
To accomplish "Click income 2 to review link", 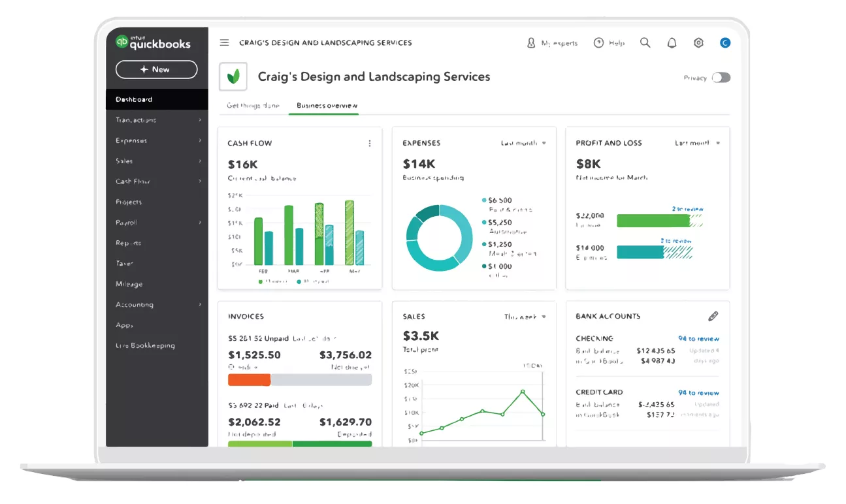I will point(687,209).
